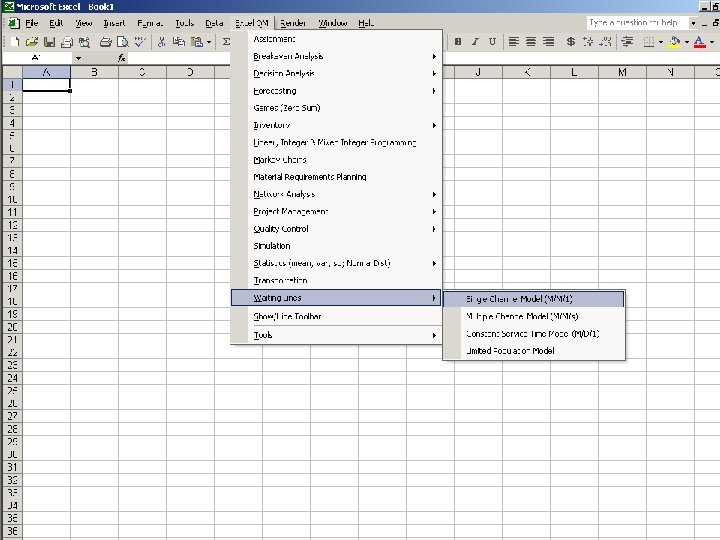Click the Decrease Decimal icon
The height and width of the screenshot is (540, 720).
pyautogui.click(x=605, y=42)
